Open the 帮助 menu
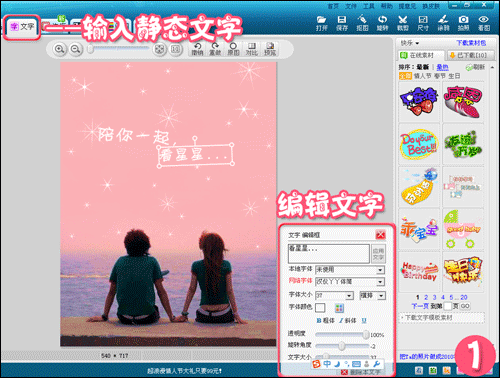Screen dimensions: 500x378 point(387,6)
